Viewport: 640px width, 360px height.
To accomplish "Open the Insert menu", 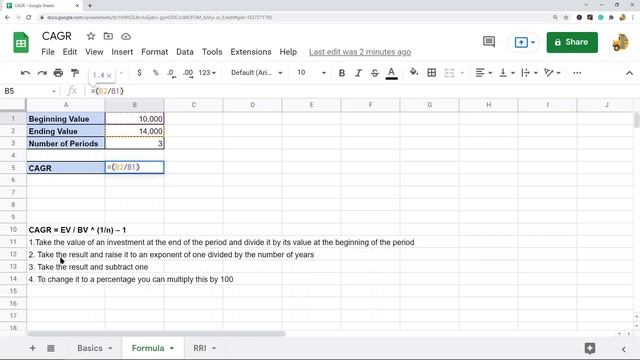I will (122, 52).
